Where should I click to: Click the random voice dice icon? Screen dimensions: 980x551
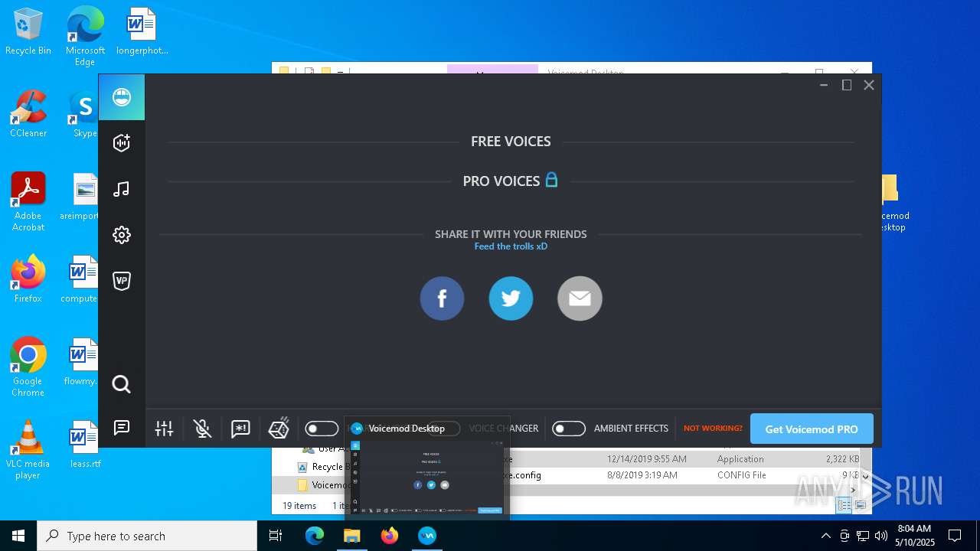[x=279, y=428]
